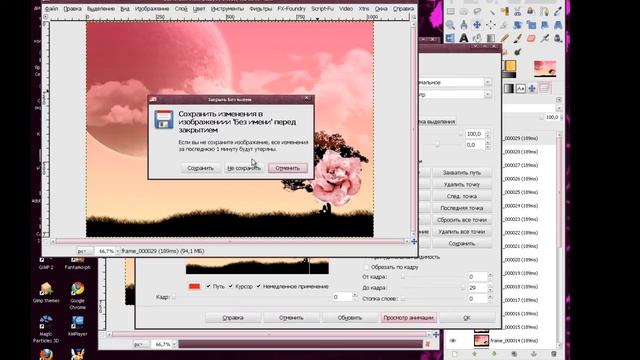The width and height of the screenshot is (640, 360).
Task: Toggle the Курсор checkbox
Action: [231, 286]
